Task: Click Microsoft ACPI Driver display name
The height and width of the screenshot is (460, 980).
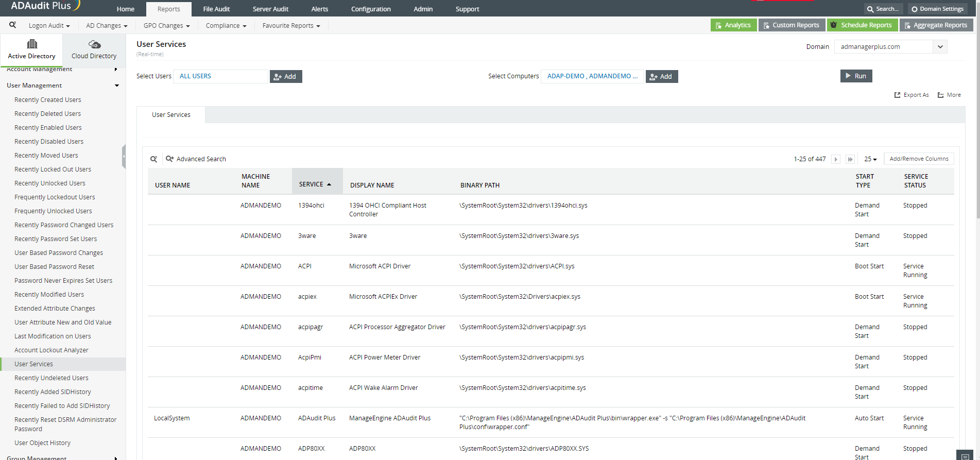Action: tap(380, 266)
